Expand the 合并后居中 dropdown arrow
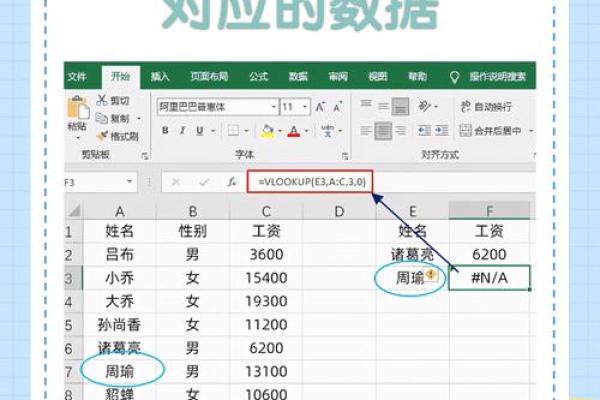Screen dimensions: 600x400 [531, 131]
